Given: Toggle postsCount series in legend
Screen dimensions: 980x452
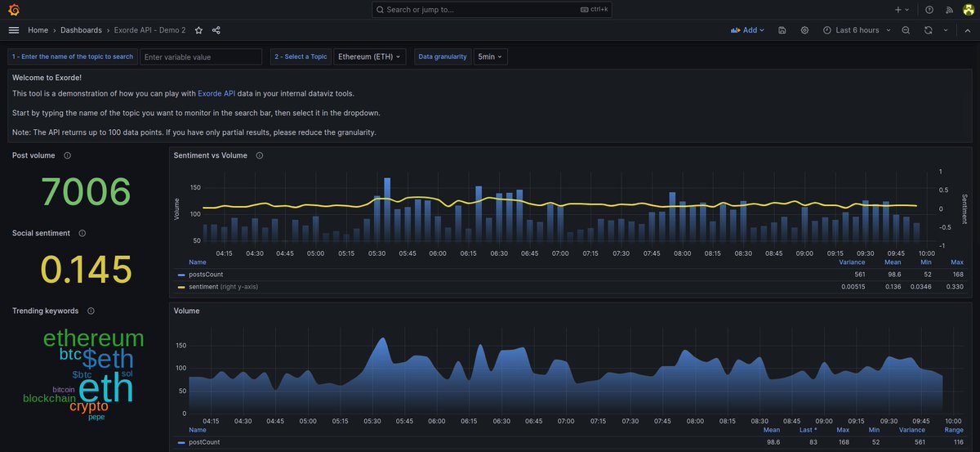Looking at the screenshot, I should [206, 275].
